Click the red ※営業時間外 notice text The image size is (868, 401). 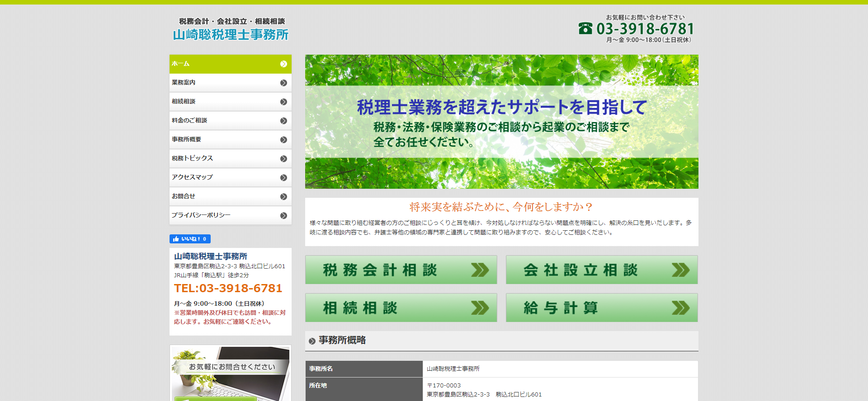230,317
